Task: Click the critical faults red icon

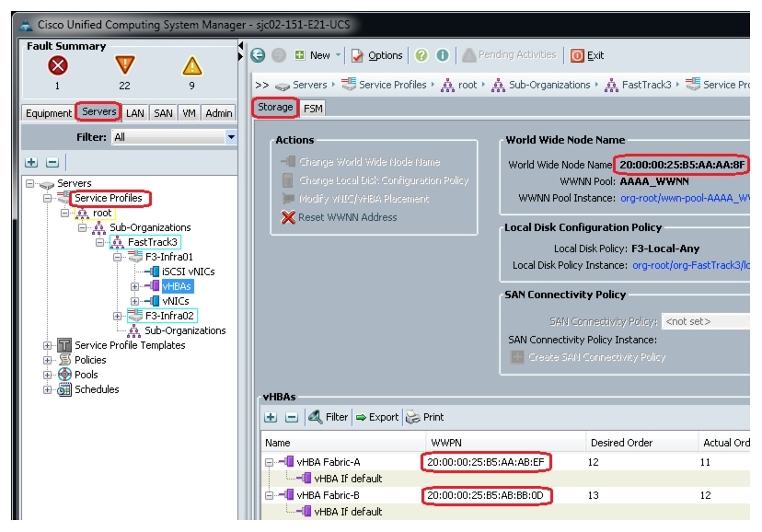Action: point(58,65)
